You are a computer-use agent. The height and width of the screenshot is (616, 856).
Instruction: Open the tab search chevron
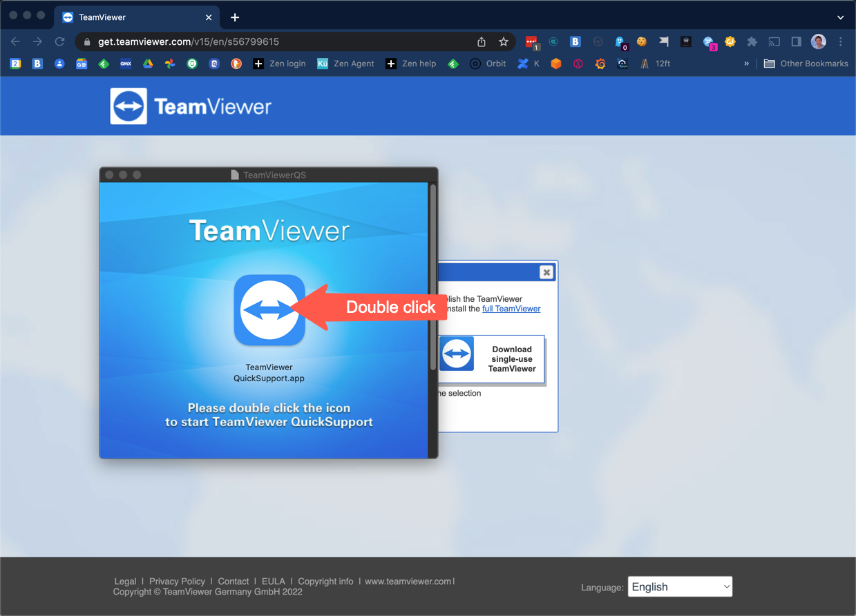point(840,17)
